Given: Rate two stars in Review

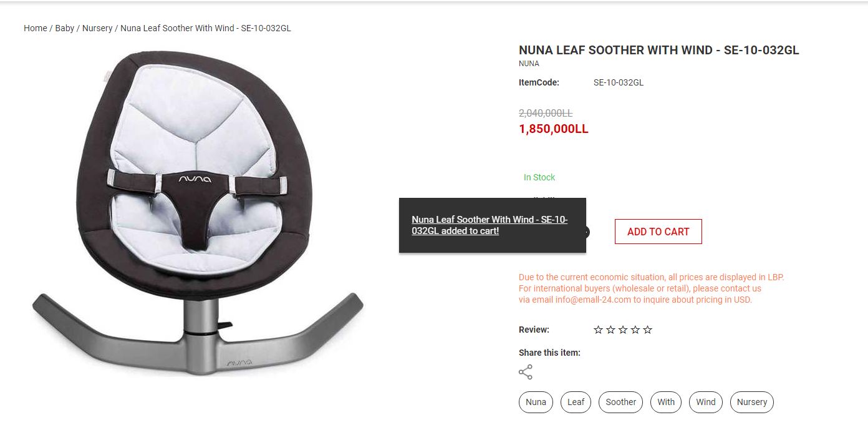Looking at the screenshot, I should pyautogui.click(x=610, y=330).
